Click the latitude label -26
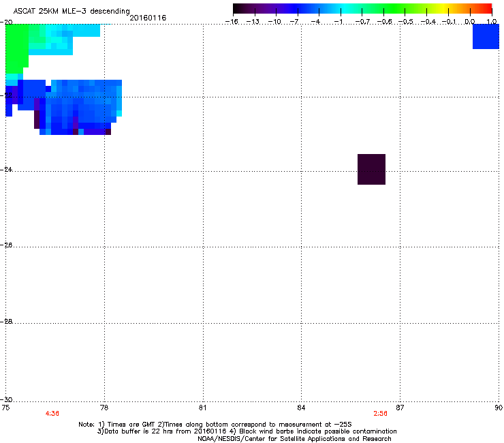504x443 pixels. coord(6,245)
